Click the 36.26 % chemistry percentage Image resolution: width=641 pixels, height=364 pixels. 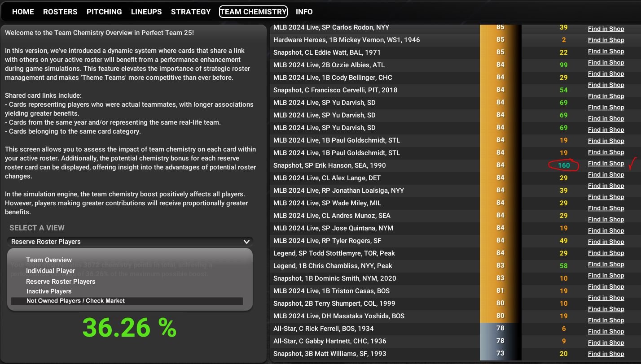129,328
